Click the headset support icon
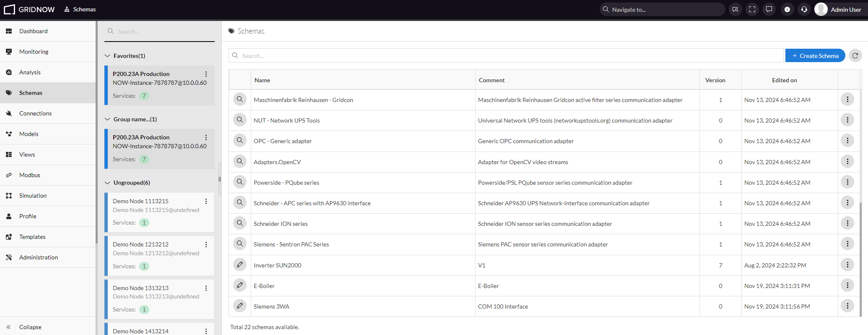Image resolution: width=868 pixels, height=335 pixels. coord(804,9)
